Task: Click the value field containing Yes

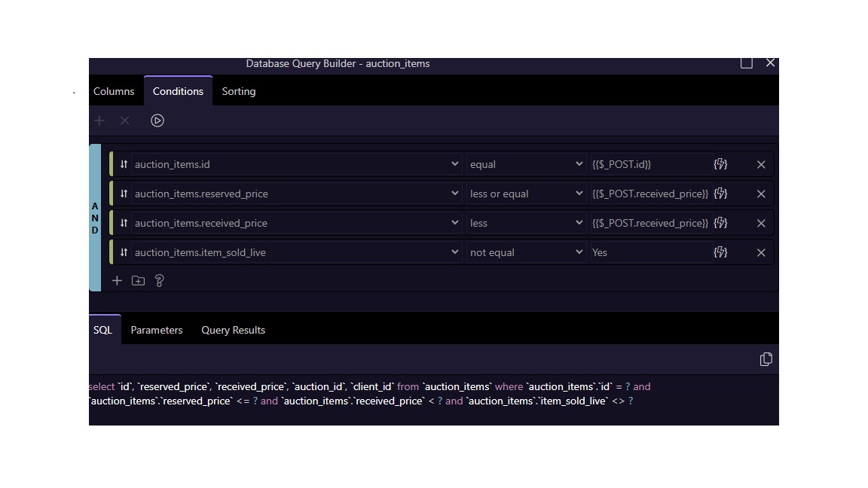Action: [648, 252]
